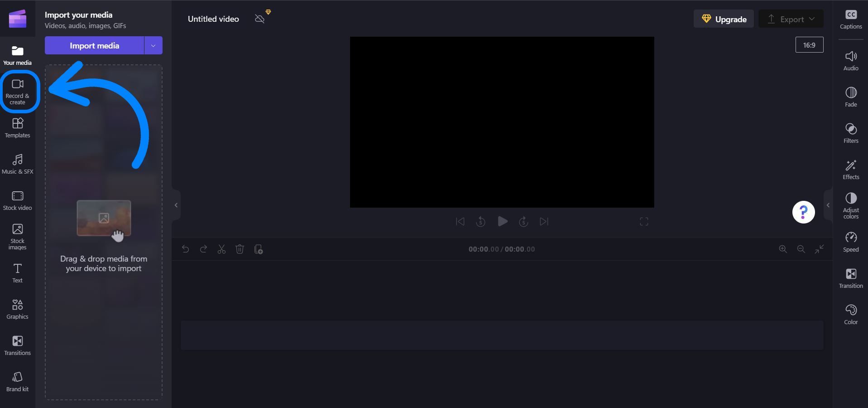The height and width of the screenshot is (408, 868).
Task: Open the Transitions sidebar tab
Action: 18,345
